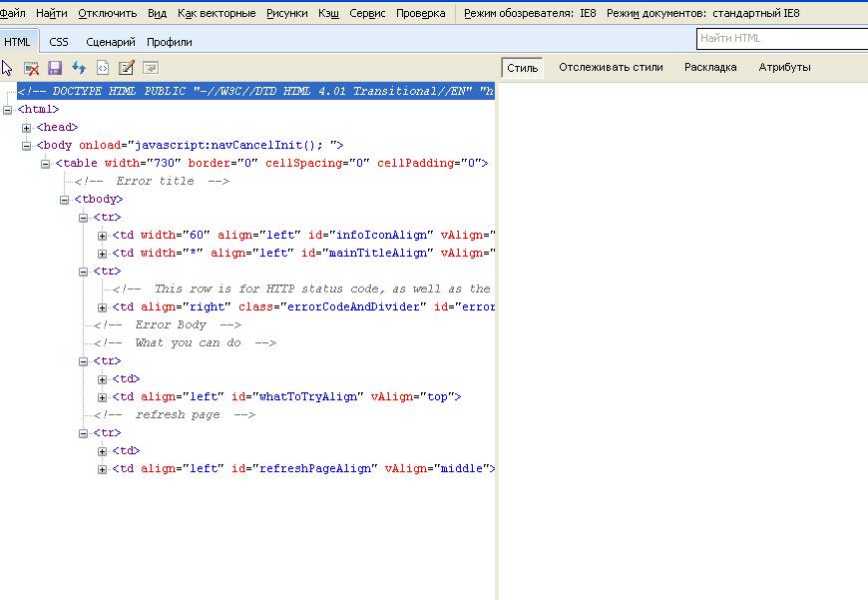This screenshot has width=868, height=600.
Task: Expand the td with class errorCodeAndDivider
Action: click(103, 308)
